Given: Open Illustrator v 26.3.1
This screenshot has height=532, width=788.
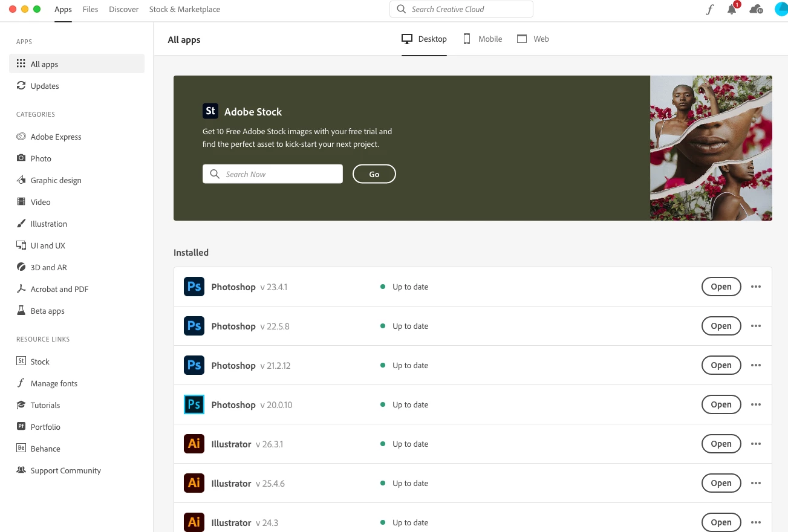Looking at the screenshot, I should point(721,444).
